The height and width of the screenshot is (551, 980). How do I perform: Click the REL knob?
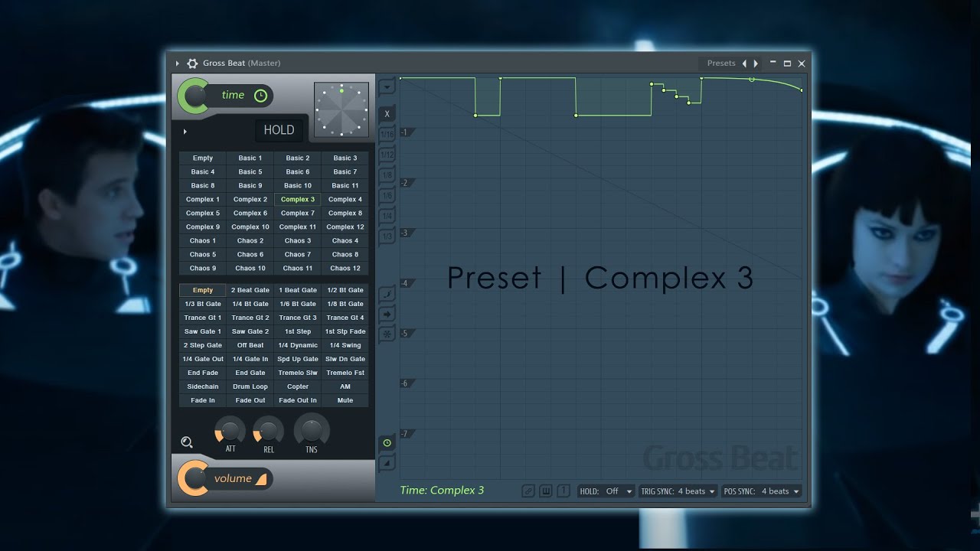[x=269, y=430]
